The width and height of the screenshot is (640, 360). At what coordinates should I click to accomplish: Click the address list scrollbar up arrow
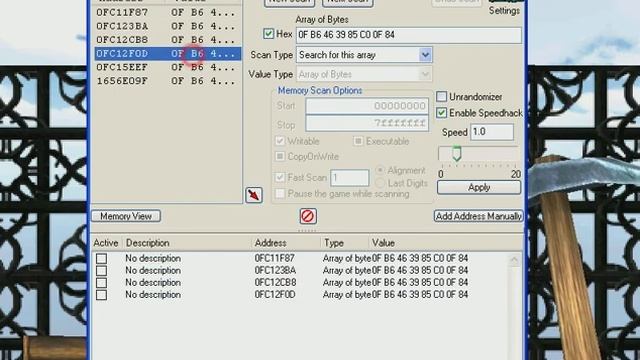[514, 260]
